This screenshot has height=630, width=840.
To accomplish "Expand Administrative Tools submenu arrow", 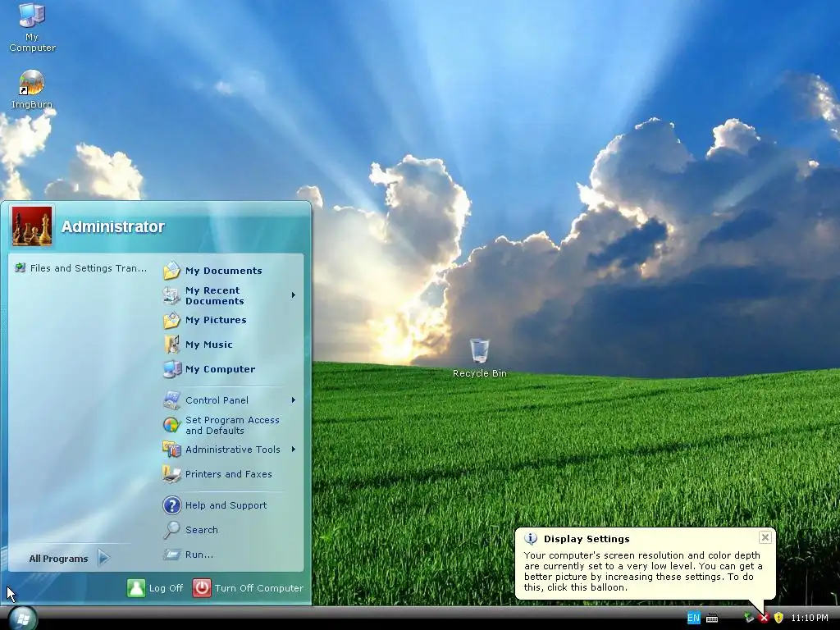I will 294,450.
